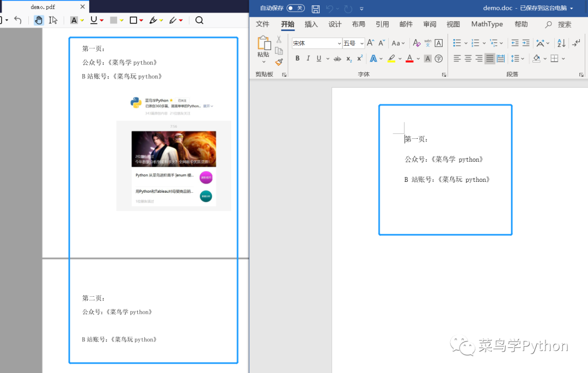The width and height of the screenshot is (588, 373).
Task: Open the 引用 ribbon tab
Action: pos(382,25)
